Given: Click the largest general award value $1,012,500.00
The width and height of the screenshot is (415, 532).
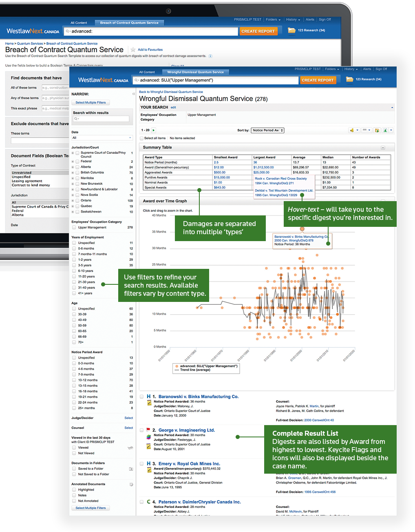Looking at the screenshot, I should click(x=263, y=167).
